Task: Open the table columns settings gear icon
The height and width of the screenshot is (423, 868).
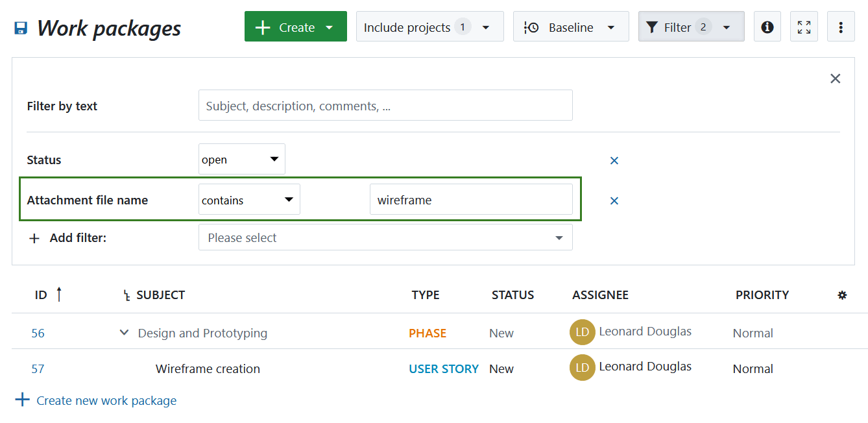Action: point(841,295)
